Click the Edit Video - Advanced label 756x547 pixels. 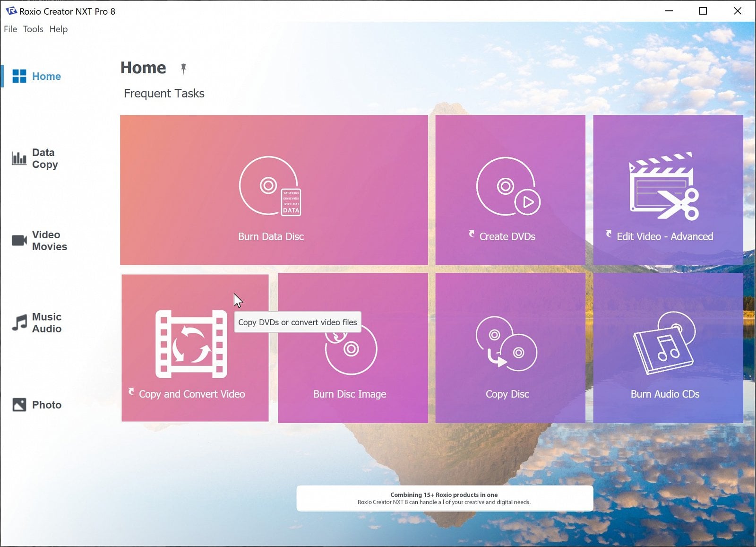click(x=665, y=236)
